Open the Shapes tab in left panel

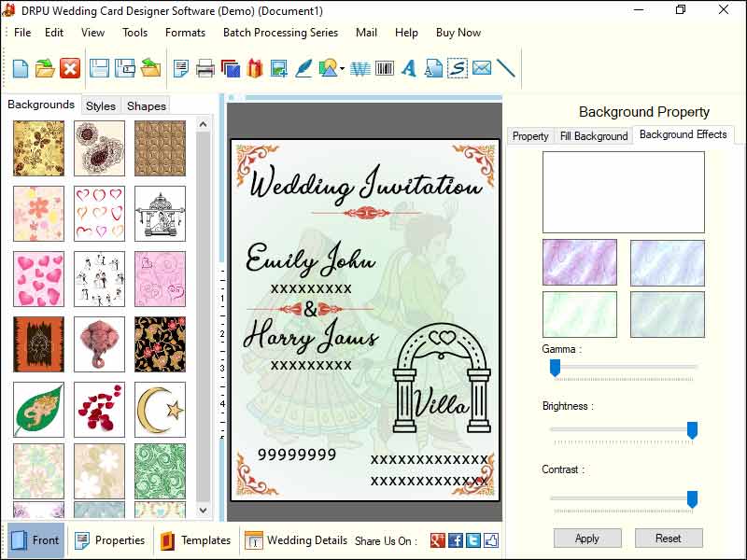click(x=146, y=105)
